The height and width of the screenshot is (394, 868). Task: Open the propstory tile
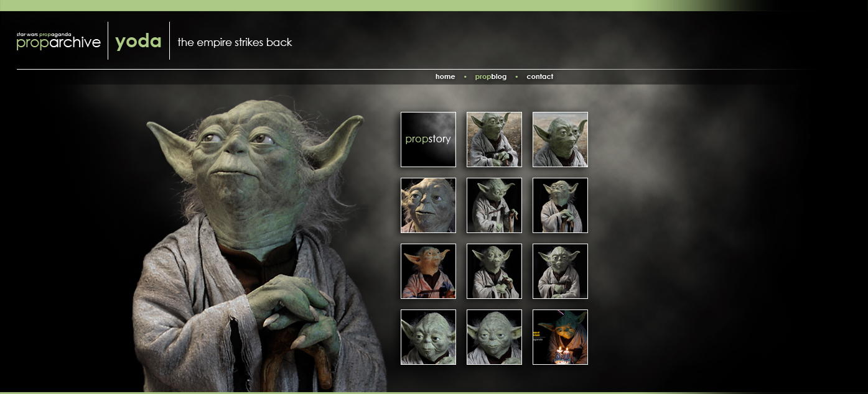(x=428, y=139)
